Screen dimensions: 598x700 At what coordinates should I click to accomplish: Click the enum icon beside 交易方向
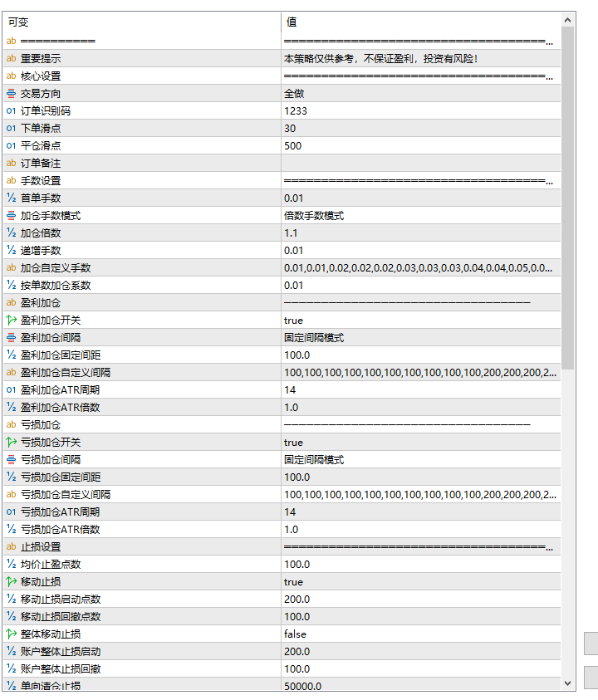(x=11, y=93)
